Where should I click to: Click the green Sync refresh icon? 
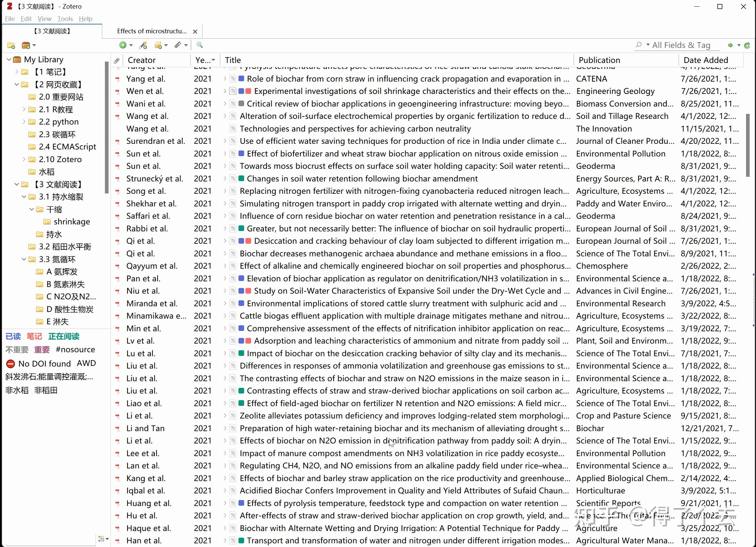(747, 45)
